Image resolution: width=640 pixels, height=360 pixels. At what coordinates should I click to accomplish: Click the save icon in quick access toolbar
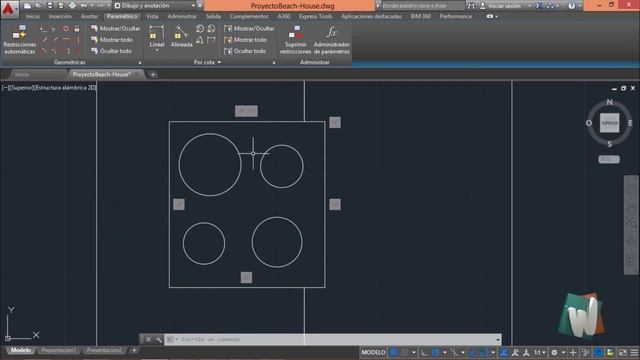[x=50, y=6]
